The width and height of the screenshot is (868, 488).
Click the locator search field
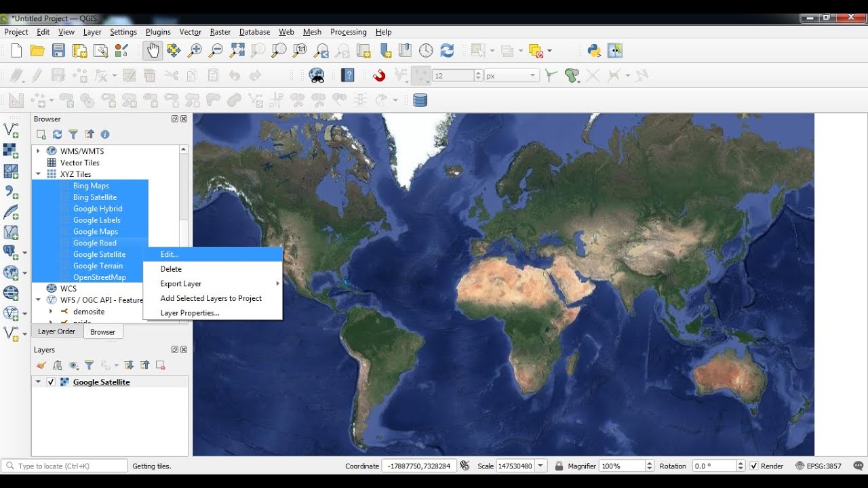[65, 466]
